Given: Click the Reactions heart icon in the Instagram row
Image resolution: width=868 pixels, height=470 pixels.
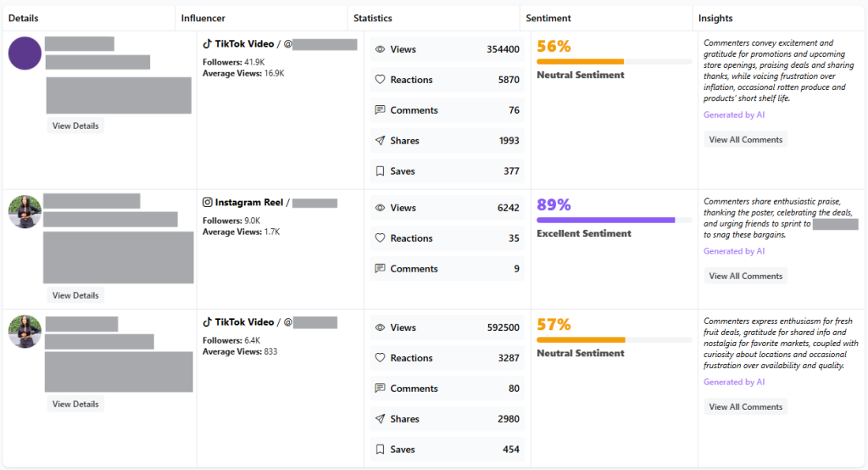Looking at the screenshot, I should 380,238.
